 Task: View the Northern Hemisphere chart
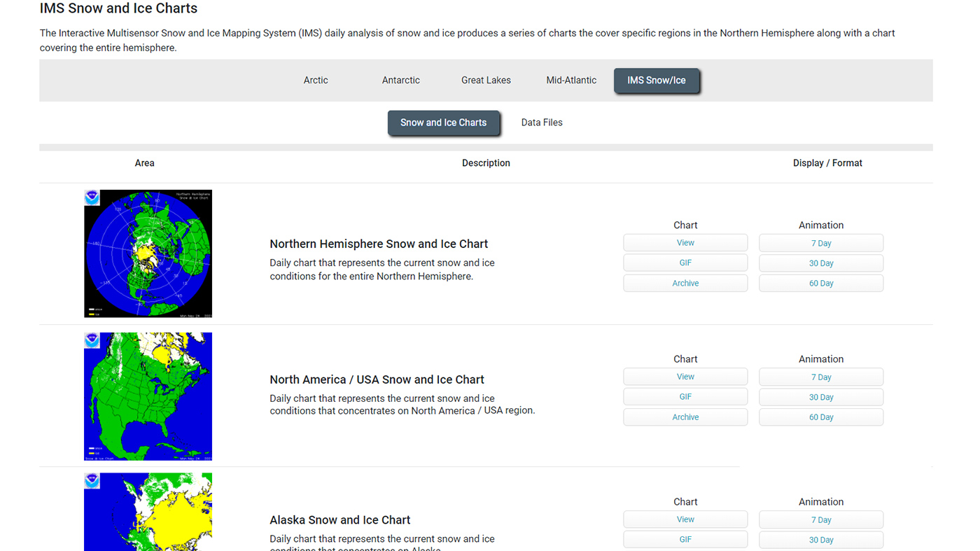click(x=685, y=243)
